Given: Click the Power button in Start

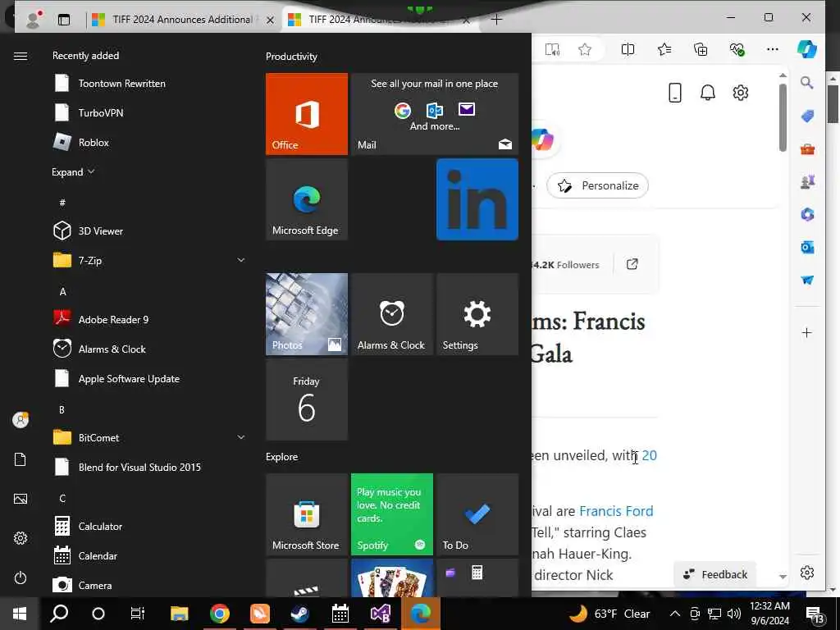Looking at the screenshot, I should pos(21,577).
